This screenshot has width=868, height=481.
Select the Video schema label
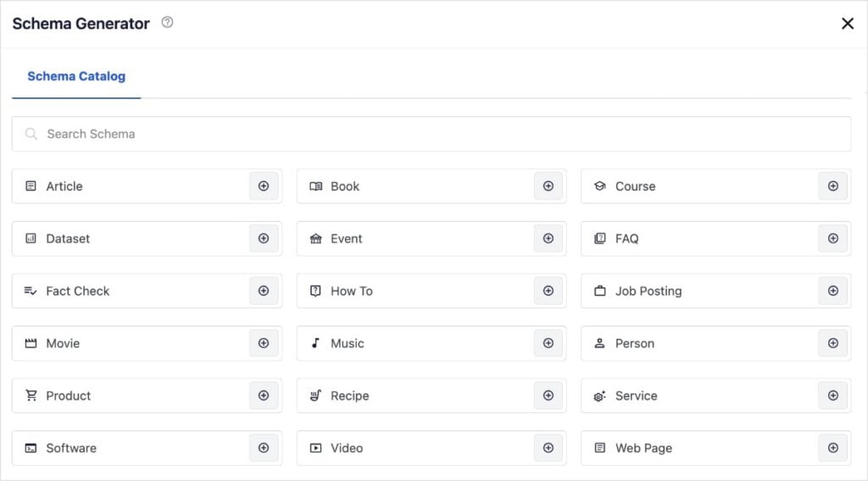tap(347, 448)
